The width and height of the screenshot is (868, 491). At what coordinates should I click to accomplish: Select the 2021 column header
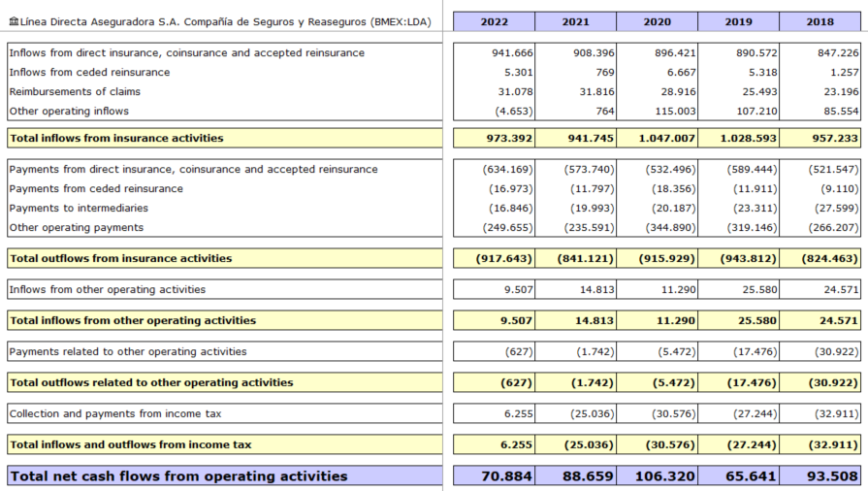click(575, 21)
